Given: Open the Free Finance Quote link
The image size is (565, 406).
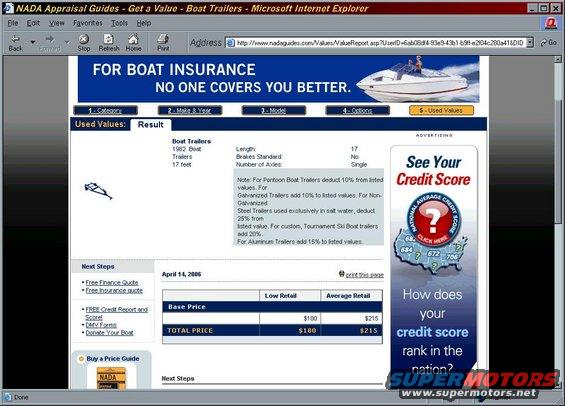Looking at the screenshot, I should (112, 282).
